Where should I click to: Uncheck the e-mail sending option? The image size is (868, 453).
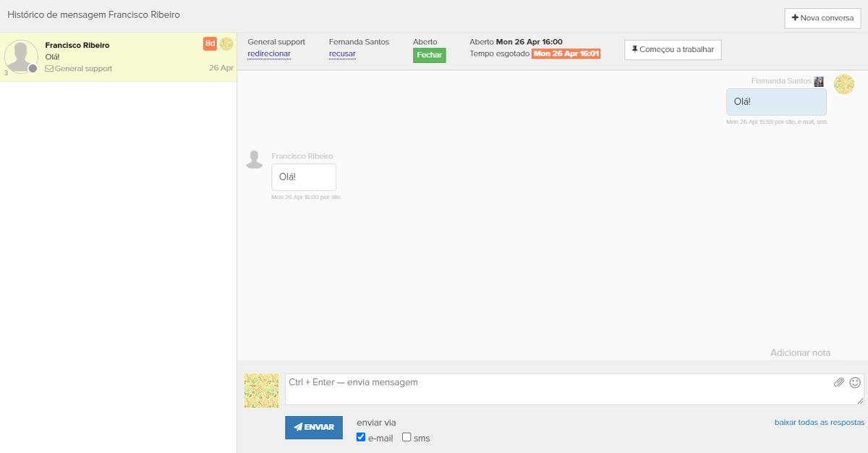pyautogui.click(x=361, y=437)
